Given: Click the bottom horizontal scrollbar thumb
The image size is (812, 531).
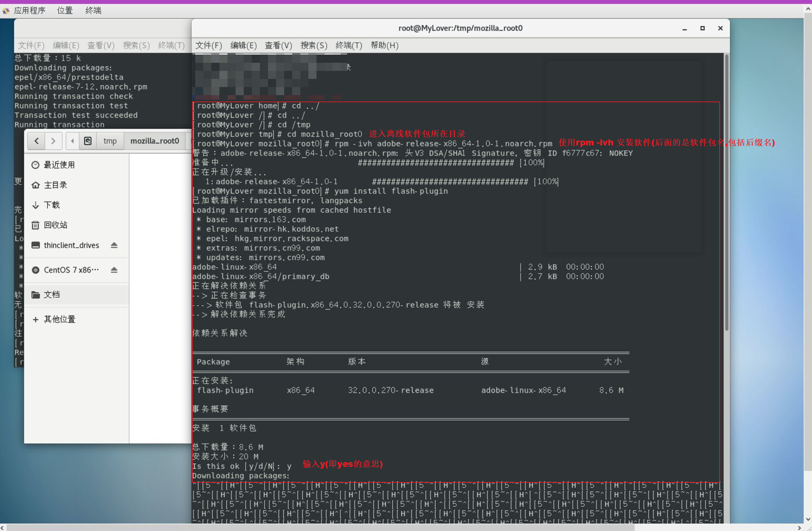Looking at the screenshot, I should tap(320, 528).
